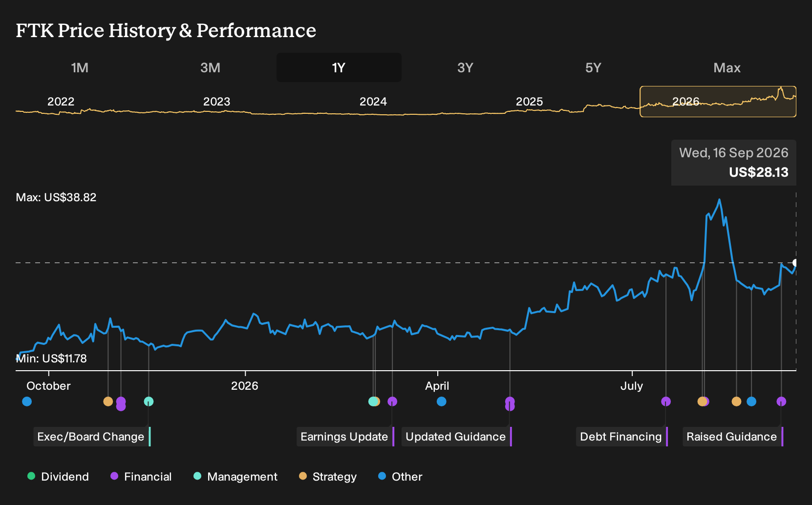Viewport: 812px width, 505px height.
Task: Click the blue Other event dot left of October
Action: coord(27,401)
